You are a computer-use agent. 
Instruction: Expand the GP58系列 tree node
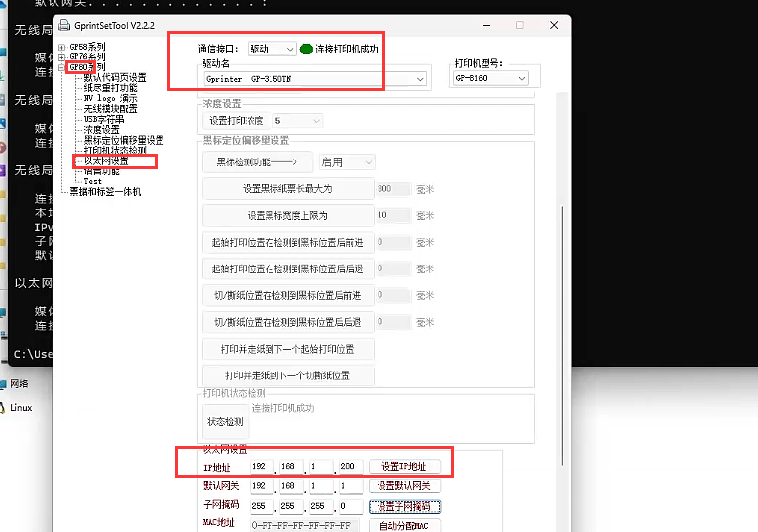coord(61,48)
